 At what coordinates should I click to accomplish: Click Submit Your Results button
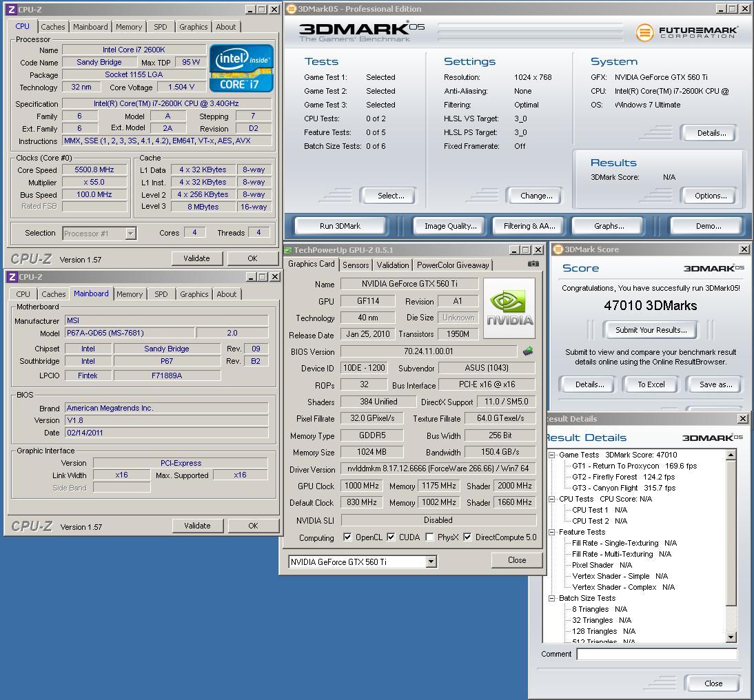pos(651,330)
